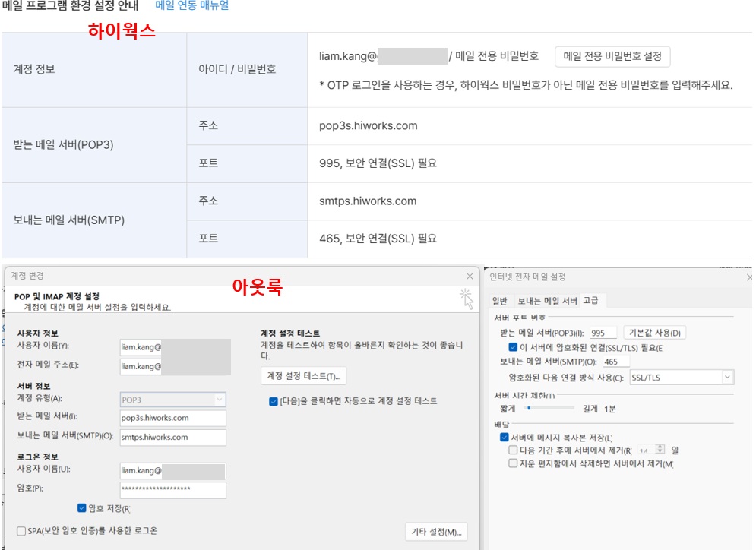Click the 보내는 메일 서버(SMTP) row label

pos(68,220)
